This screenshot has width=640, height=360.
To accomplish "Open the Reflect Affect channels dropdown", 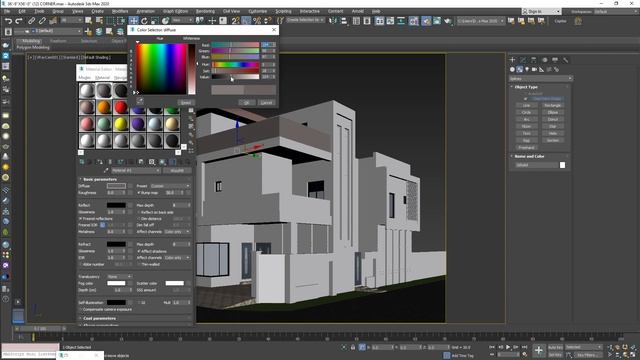I will point(177,231).
